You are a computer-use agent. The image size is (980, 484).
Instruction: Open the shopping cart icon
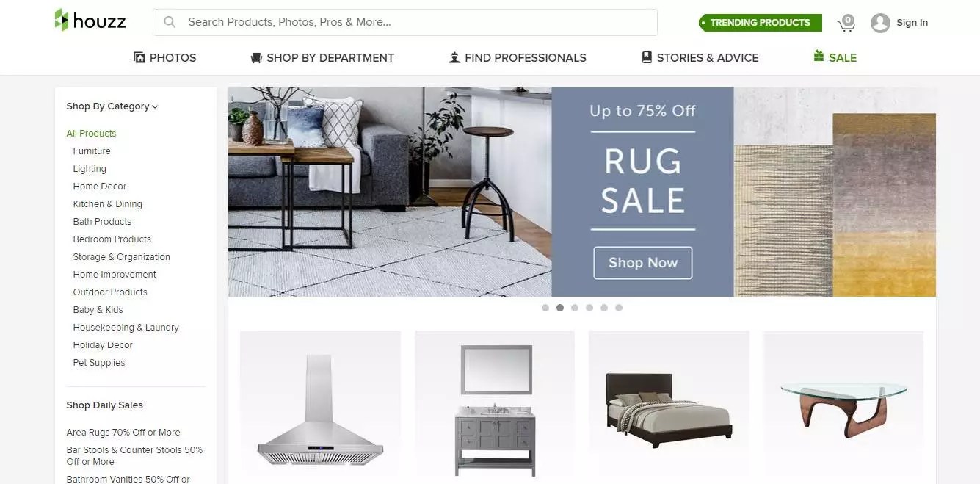pyautogui.click(x=846, y=23)
